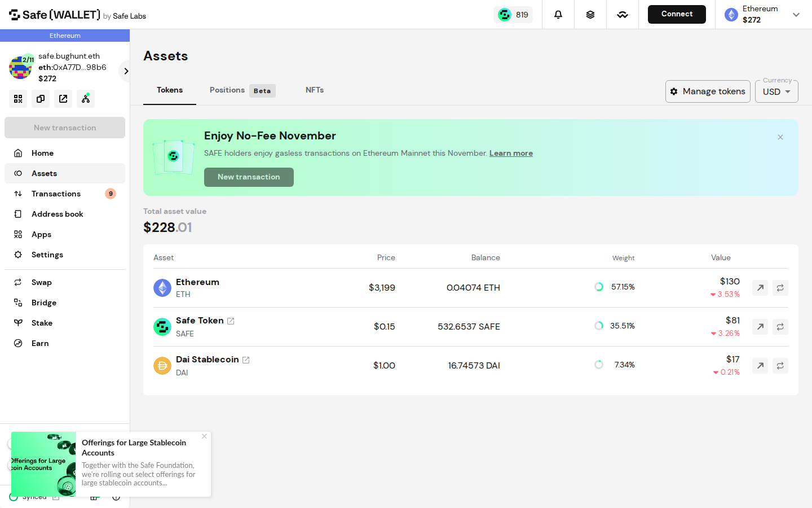
Task: Open Transactions in the sidebar
Action: click(x=65, y=194)
